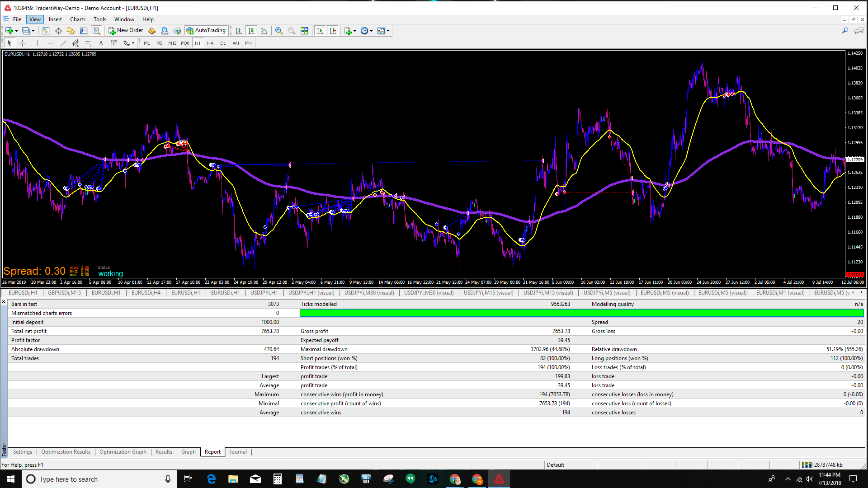Zoom in on the chart
Screen dimensions: 868x488
tap(279, 31)
